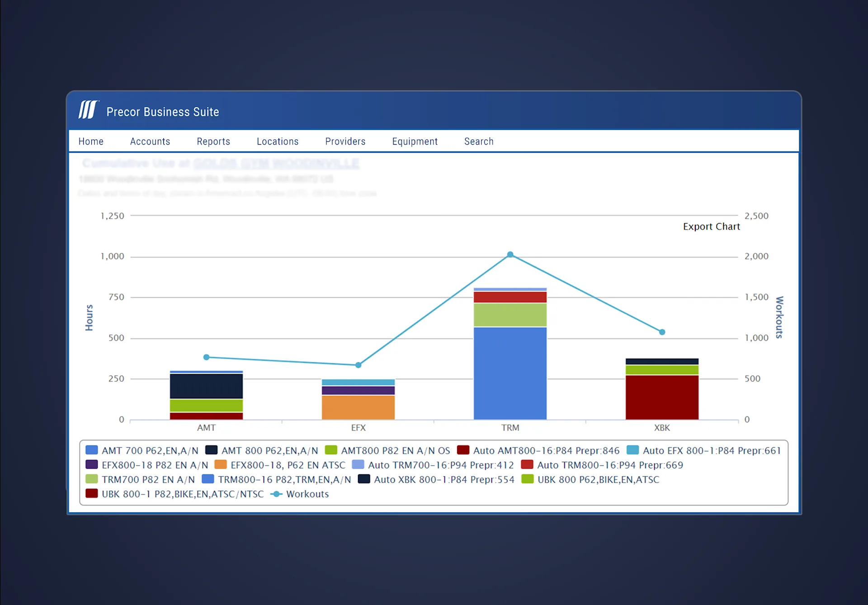
Task: Toggle Auto TRM700-16:P94 Prepr:412 legend entry
Action: pyautogui.click(x=433, y=465)
